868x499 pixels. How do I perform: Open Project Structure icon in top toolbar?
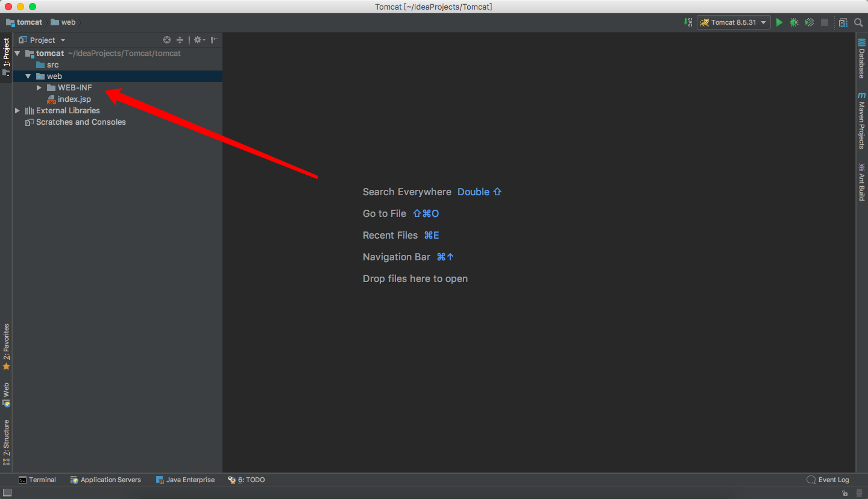coord(843,22)
